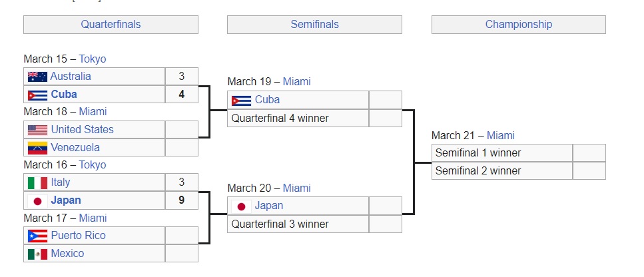
Task: Click the Semifinal 1 winner cell
Action: click(501, 153)
